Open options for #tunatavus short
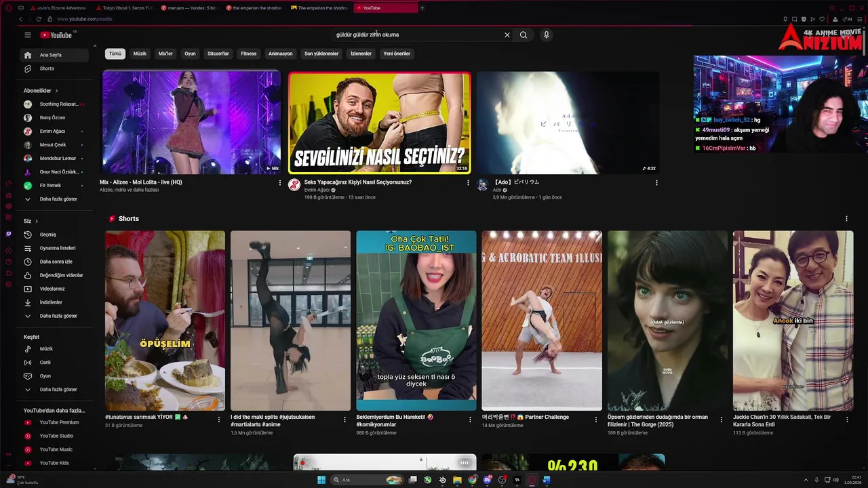 [x=218, y=420]
